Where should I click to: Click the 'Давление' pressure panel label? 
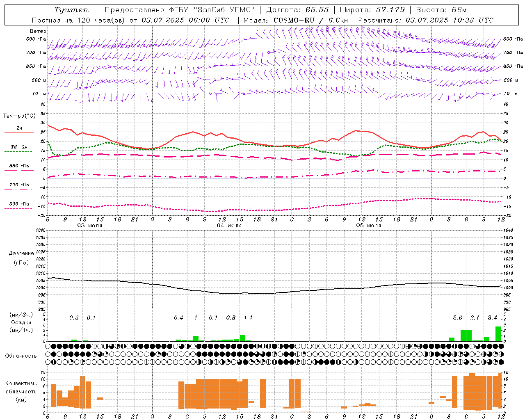coord(21,253)
